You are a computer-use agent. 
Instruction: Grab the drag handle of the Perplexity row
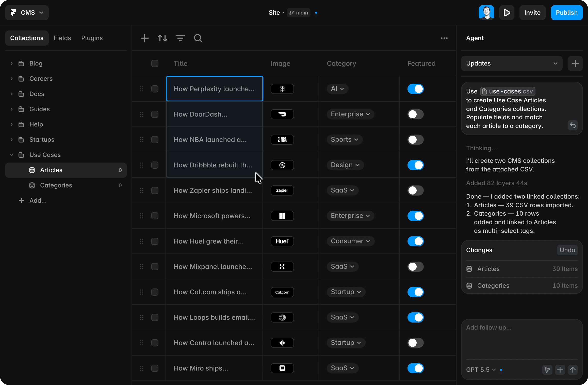pos(142,89)
